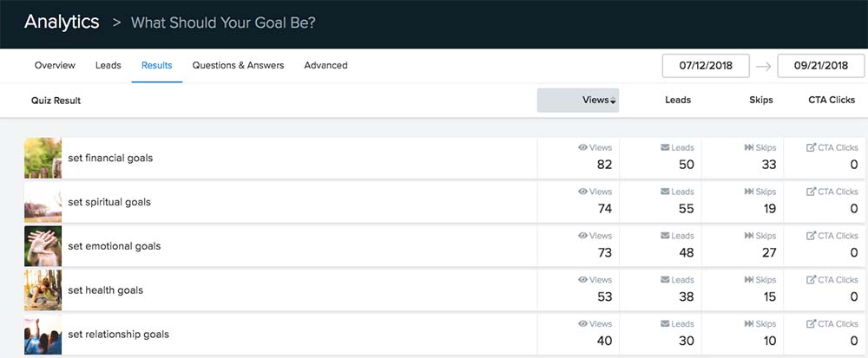
Task: Sort results by Leads column
Action: click(x=678, y=100)
